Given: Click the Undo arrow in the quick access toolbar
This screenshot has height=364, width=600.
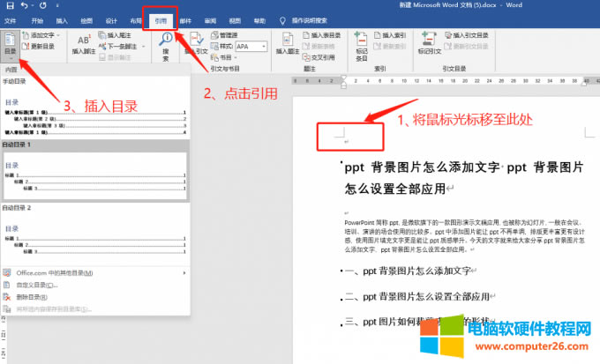Looking at the screenshot, I should [x=24, y=5].
